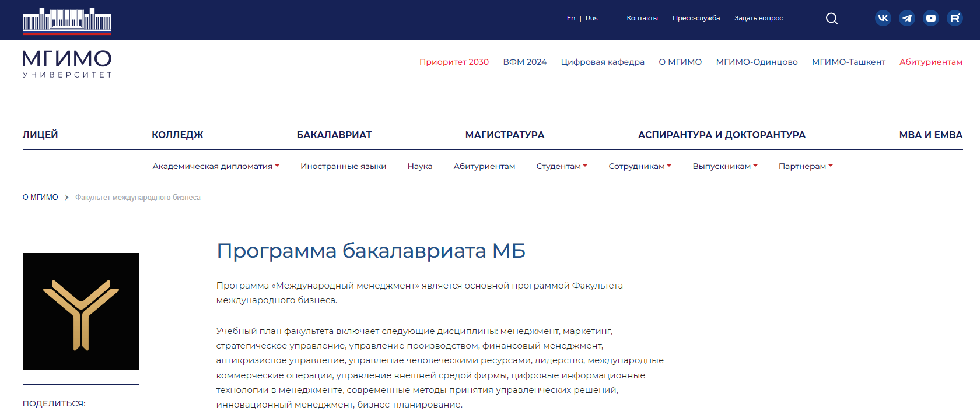Click the paragraph beginning Программа «Международный менеджмент»
Viewport: 980px width, 418px height.
[x=419, y=293]
